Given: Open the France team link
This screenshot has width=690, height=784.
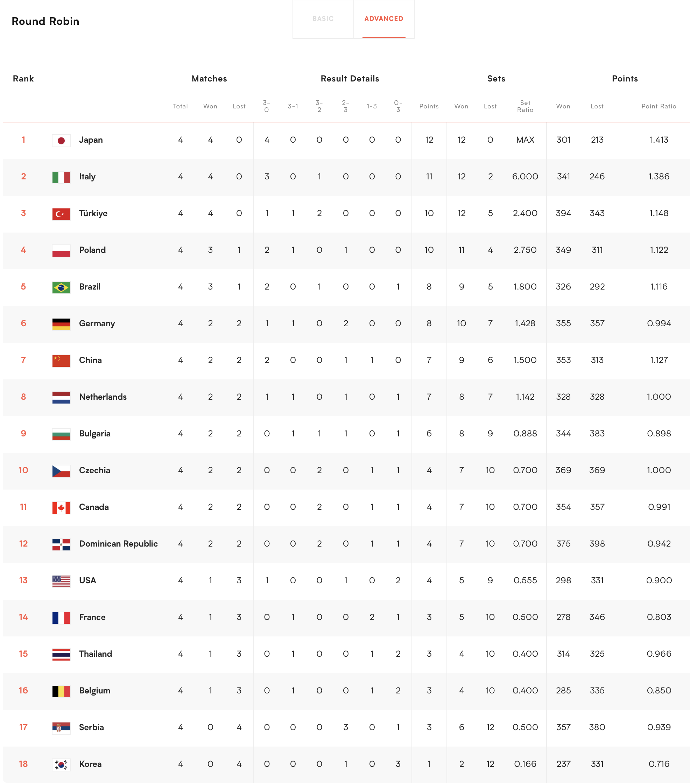Looking at the screenshot, I should pyautogui.click(x=92, y=617).
